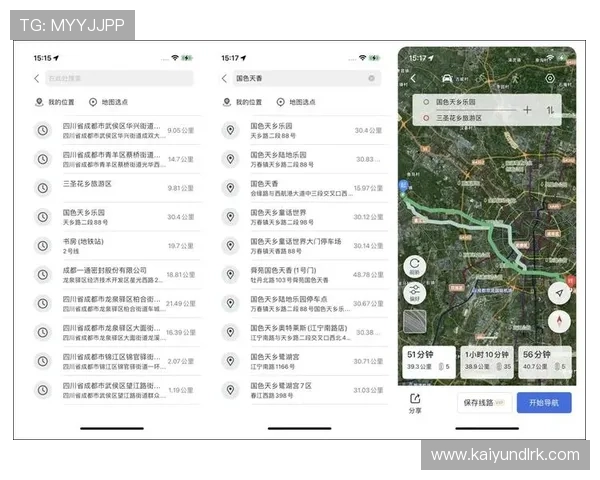Select result 国色天香 15.97公里

click(x=305, y=188)
